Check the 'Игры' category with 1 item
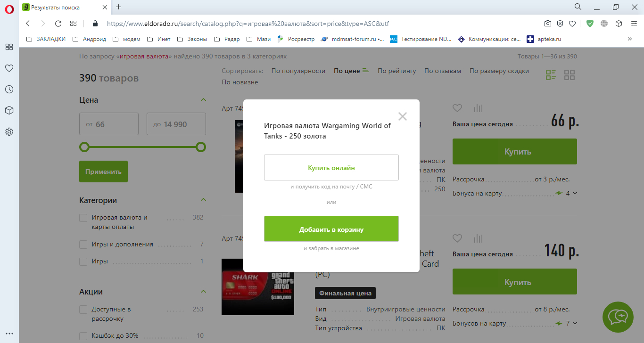Viewport: 644px width, 343px height. [83, 261]
